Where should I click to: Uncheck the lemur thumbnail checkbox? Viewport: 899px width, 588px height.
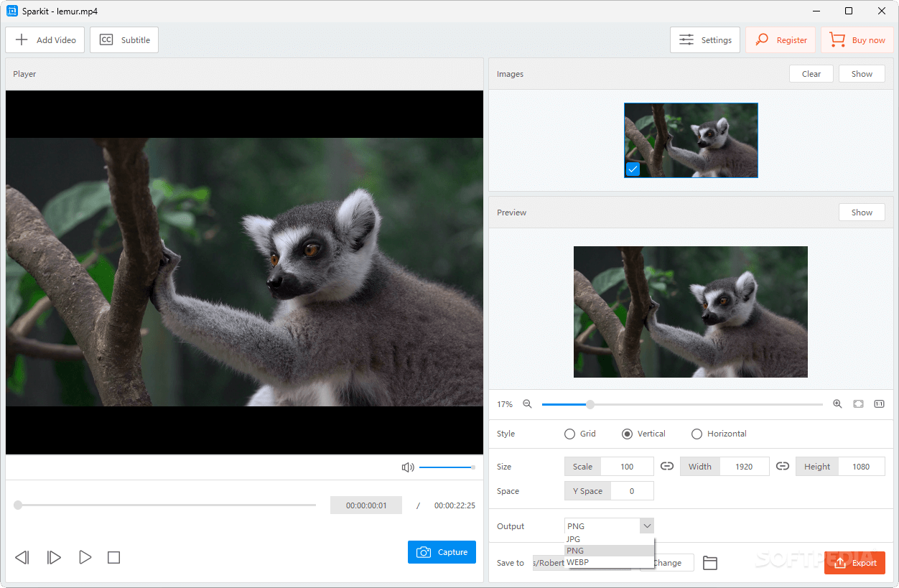[x=633, y=169]
